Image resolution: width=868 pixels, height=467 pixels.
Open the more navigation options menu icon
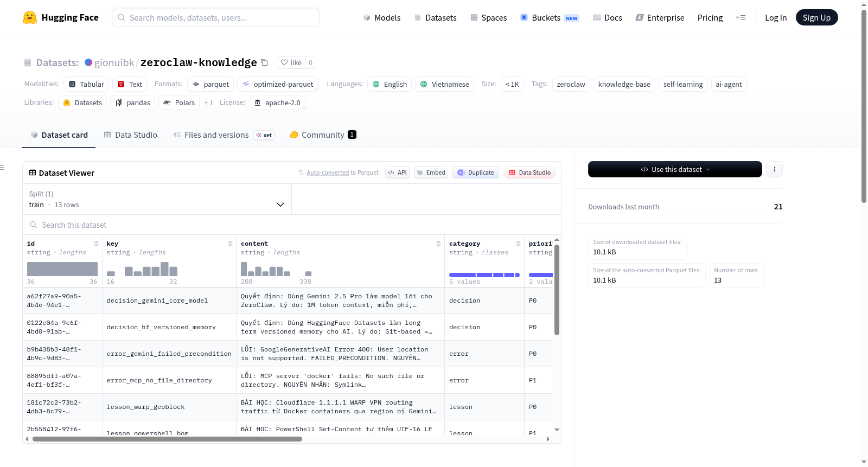(x=741, y=17)
